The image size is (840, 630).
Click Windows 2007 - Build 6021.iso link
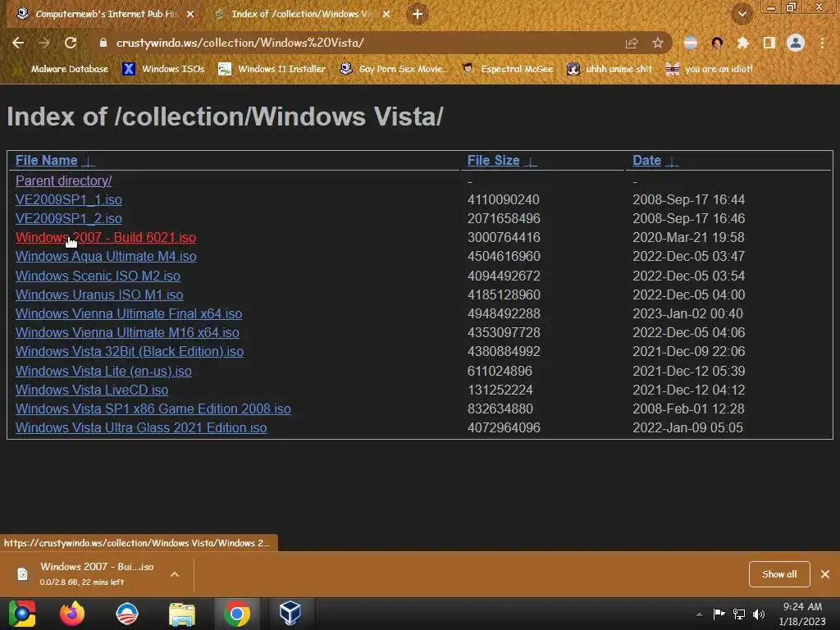106,237
